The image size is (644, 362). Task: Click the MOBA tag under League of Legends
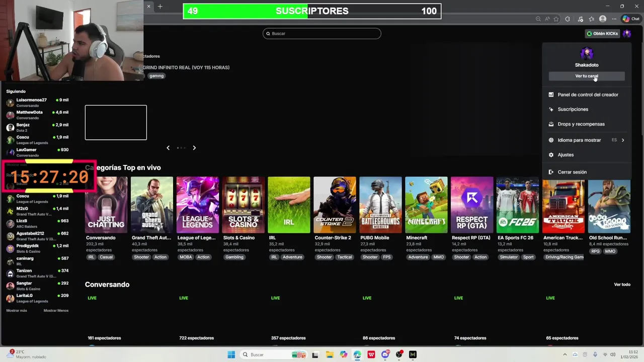186,257
